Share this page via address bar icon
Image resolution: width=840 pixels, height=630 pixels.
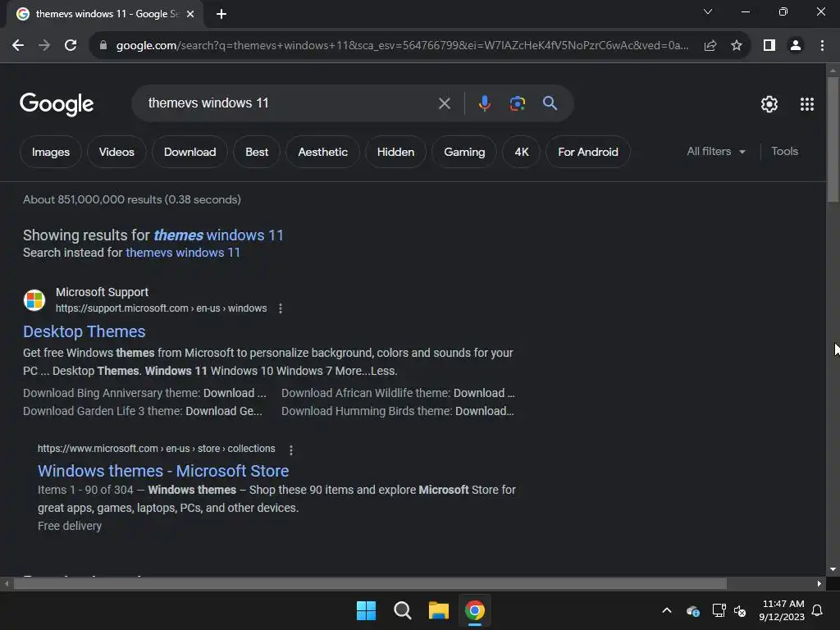(710, 46)
